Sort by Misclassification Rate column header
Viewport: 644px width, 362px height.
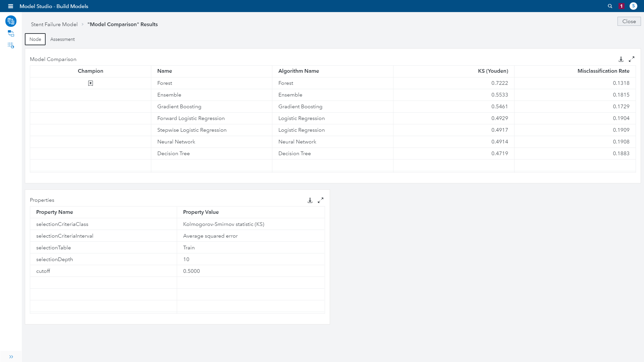point(603,71)
